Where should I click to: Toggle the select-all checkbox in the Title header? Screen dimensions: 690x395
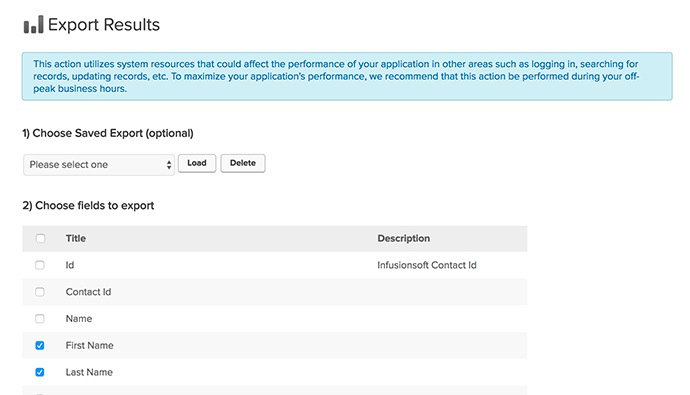40,238
